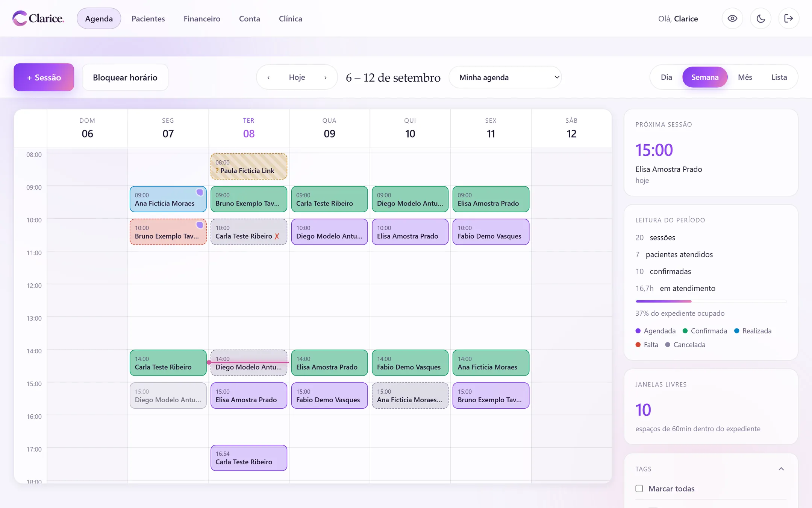This screenshot has height=508, width=812.
Task: Click '37% do expediente ocupado' text
Action: (680, 313)
